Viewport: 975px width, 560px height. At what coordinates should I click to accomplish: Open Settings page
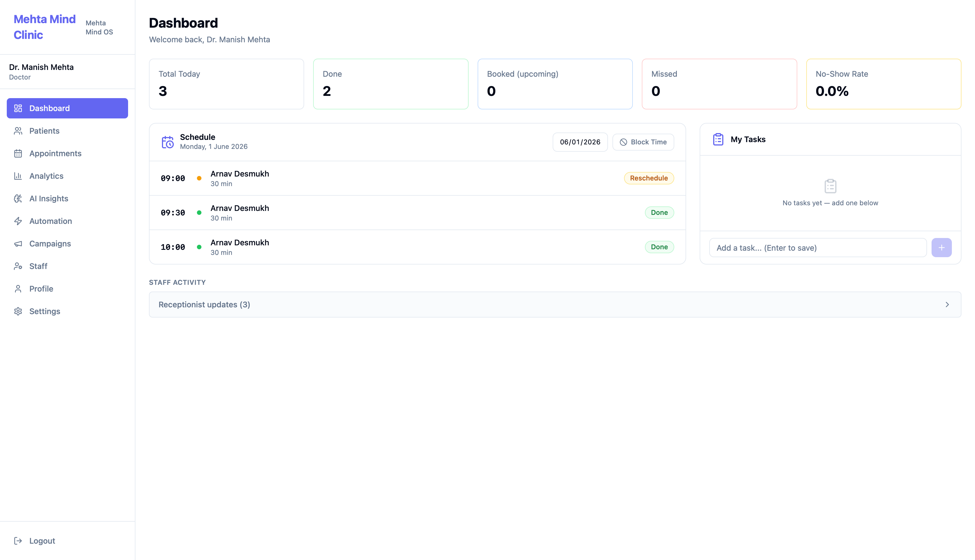coord(67,311)
